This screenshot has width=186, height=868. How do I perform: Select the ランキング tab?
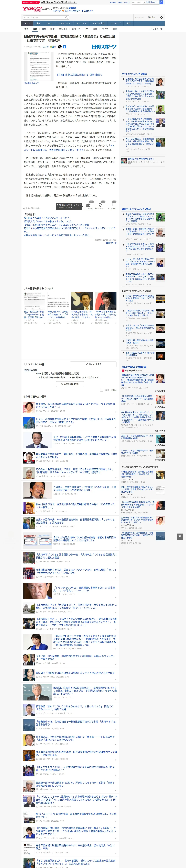click(115, 23)
